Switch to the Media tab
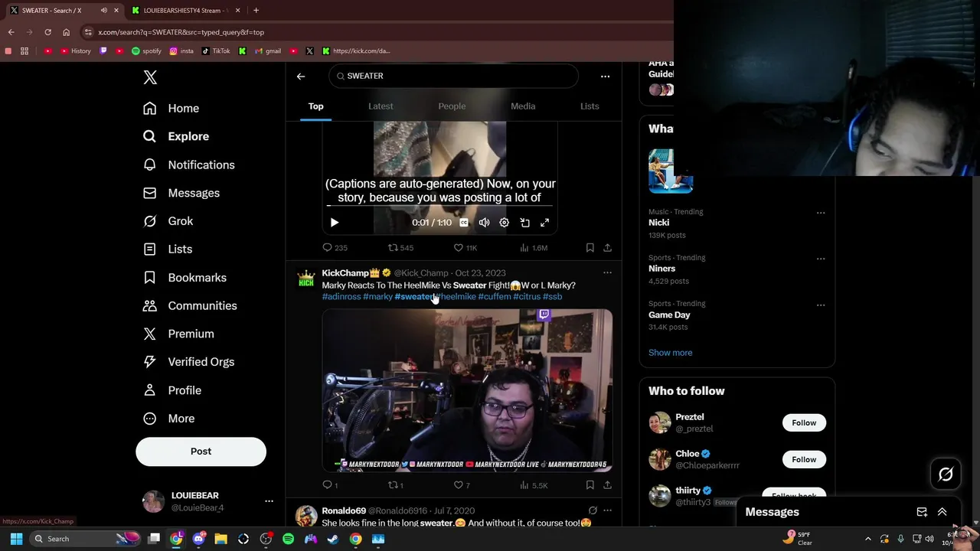The height and width of the screenshot is (551, 980). tap(523, 106)
